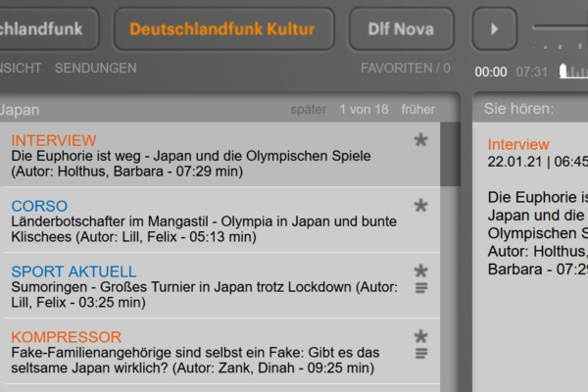Viewport: 588px width, 392px height.
Task: Click the volume level indicator
Action: tap(573, 72)
